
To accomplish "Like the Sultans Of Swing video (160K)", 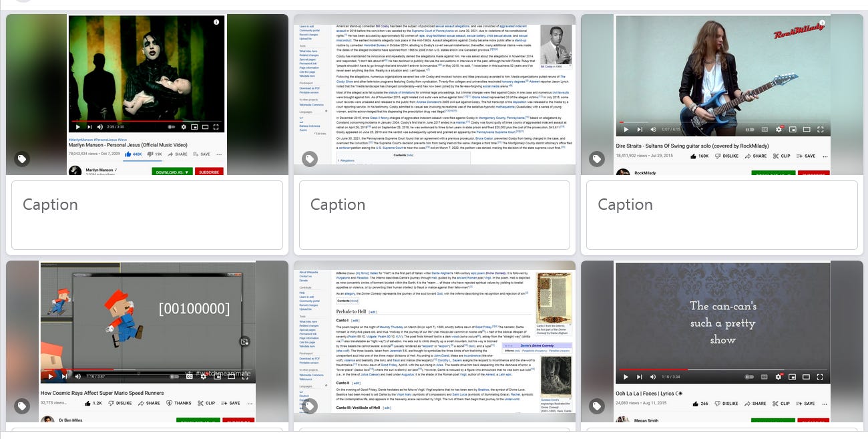I will click(699, 156).
